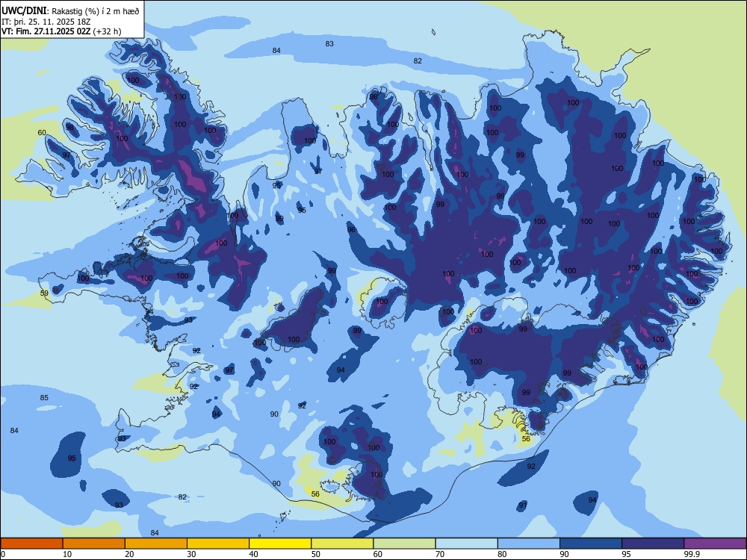Click the medium blue 90–95 legend swatch

(x=591, y=544)
